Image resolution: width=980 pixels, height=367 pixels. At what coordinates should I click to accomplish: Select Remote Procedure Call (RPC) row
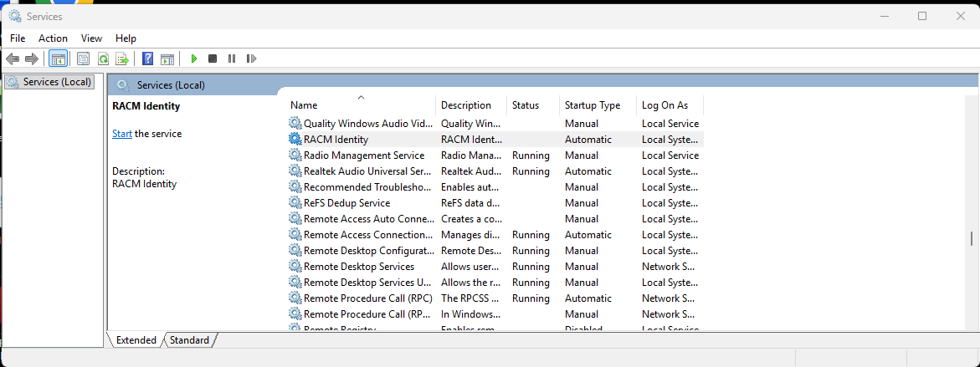coord(495,298)
